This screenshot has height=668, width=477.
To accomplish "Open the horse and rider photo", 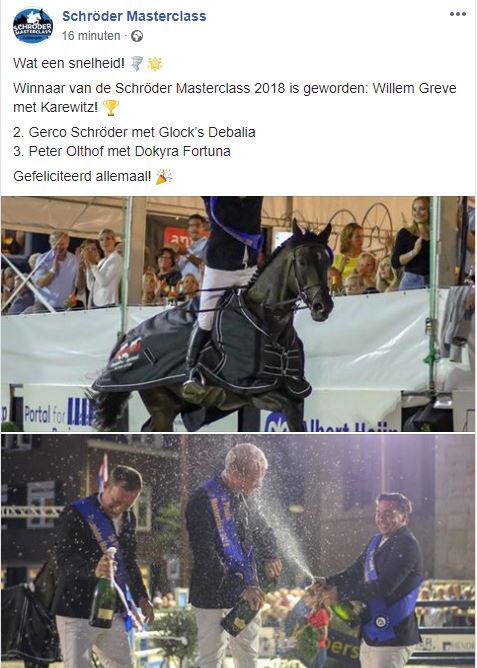I will [x=238, y=314].
